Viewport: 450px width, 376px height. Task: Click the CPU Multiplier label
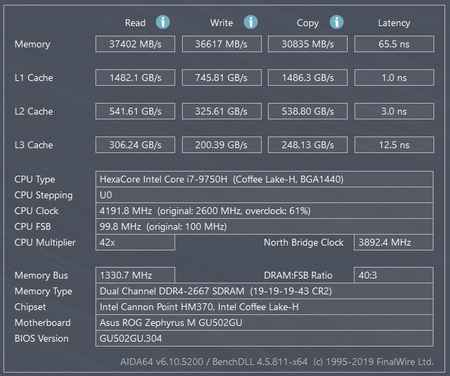(45, 243)
